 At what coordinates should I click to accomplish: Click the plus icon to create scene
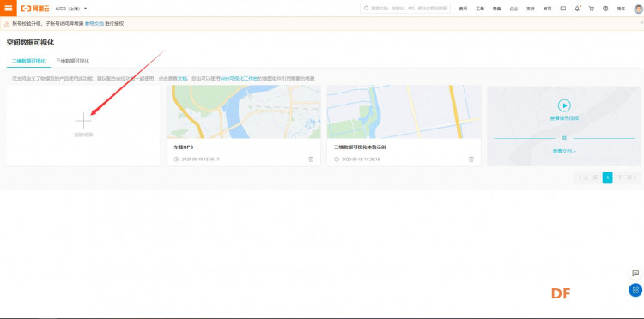(x=83, y=121)
